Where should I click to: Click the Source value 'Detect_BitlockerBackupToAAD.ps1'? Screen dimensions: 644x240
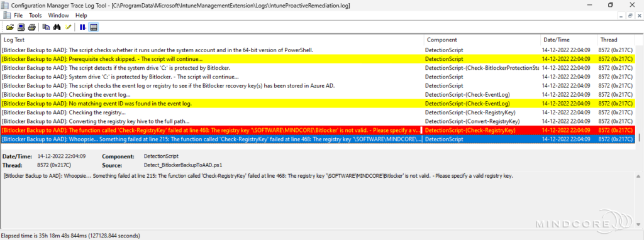[x=183, y=165]
